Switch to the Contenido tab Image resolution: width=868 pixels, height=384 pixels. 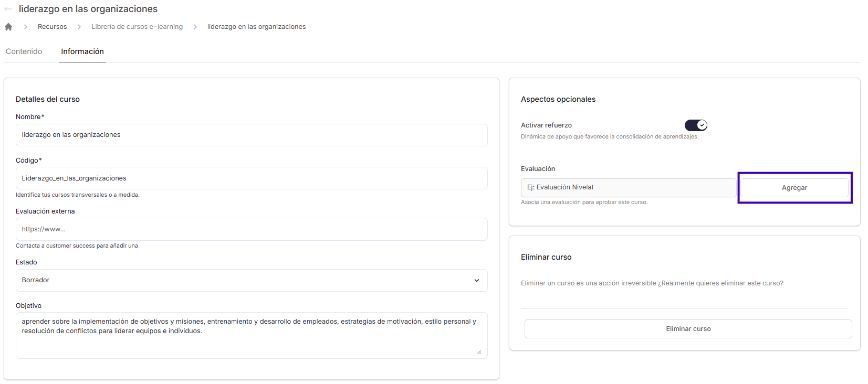pyautogui.click(x=24, y=51)
